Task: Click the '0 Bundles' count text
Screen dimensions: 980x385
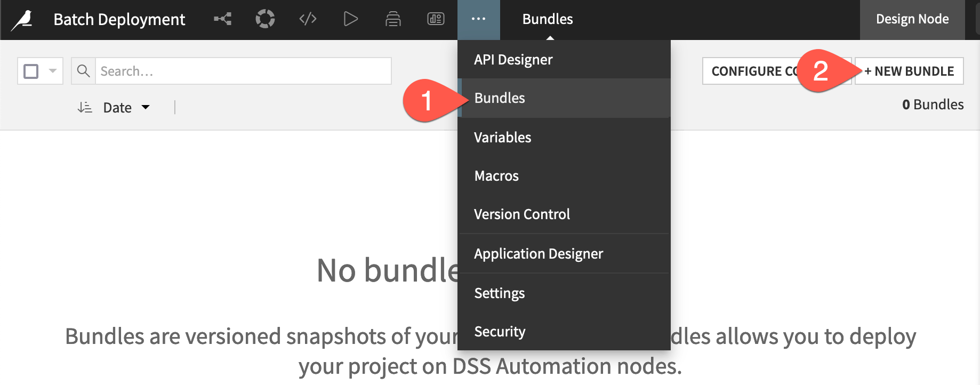Action: coord(933,105)
